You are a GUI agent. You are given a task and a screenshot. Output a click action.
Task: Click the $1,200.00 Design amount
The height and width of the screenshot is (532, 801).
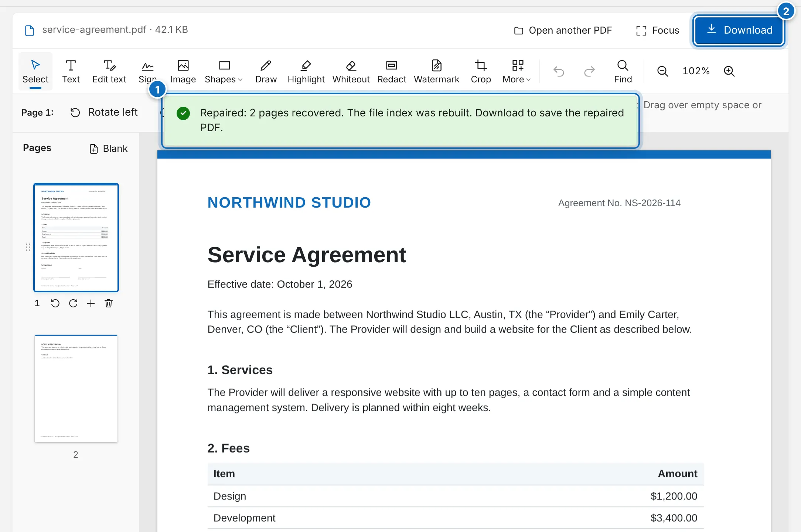click(674, 496)
